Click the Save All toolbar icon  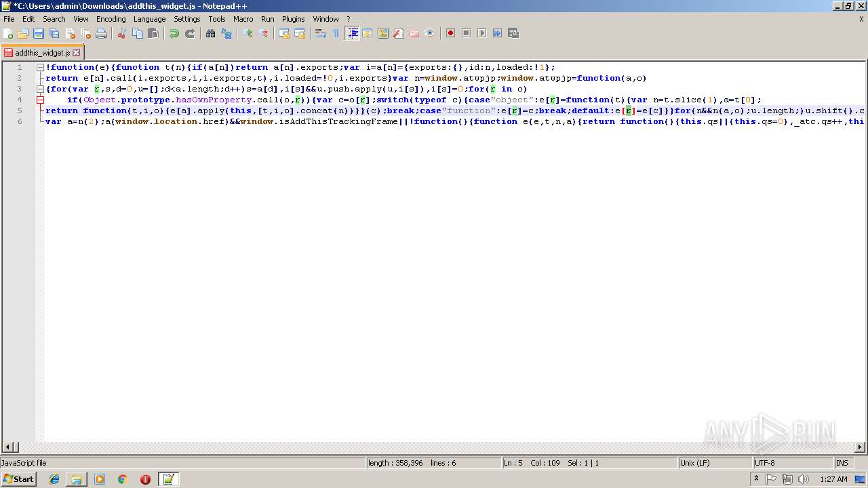[54, 33]
